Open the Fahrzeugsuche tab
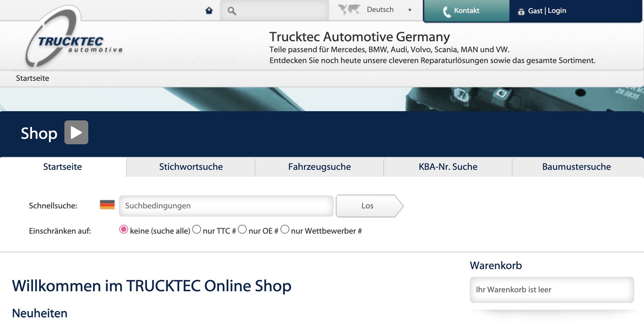 coord(319,167)
